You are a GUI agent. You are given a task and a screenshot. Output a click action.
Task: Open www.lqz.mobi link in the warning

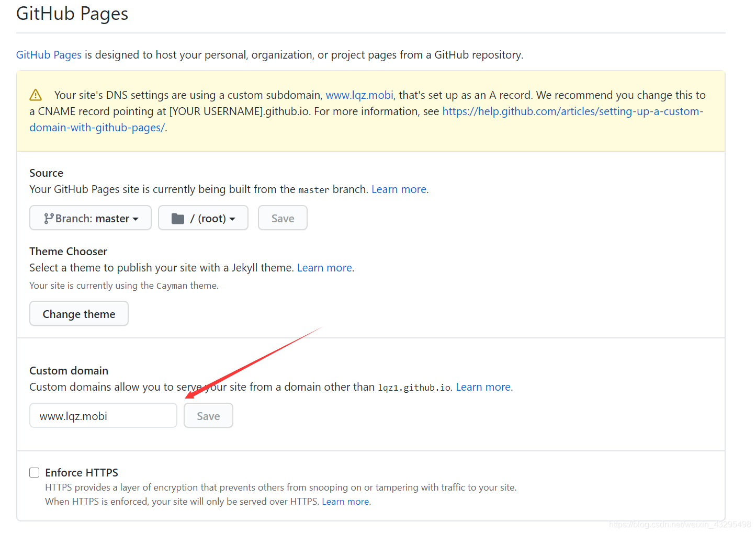tap(359, 95)
